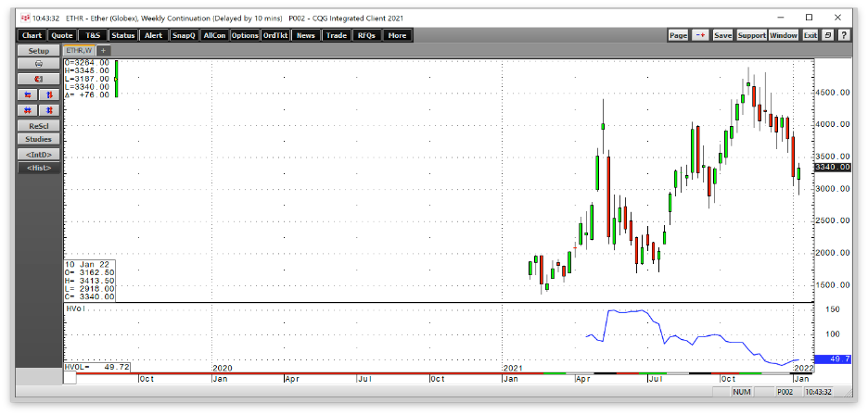Open help with the question mark icon
Viewport: 868px width, 415px height.
844,35
